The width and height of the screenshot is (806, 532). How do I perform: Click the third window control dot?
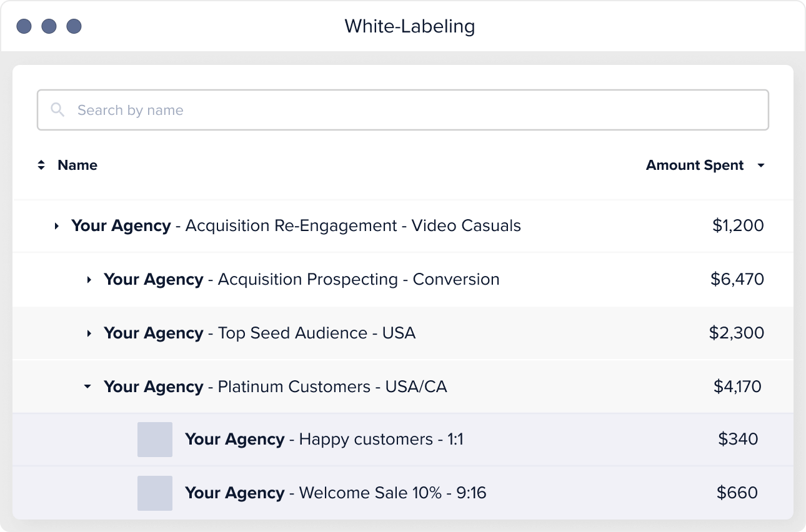click(74, 26)
